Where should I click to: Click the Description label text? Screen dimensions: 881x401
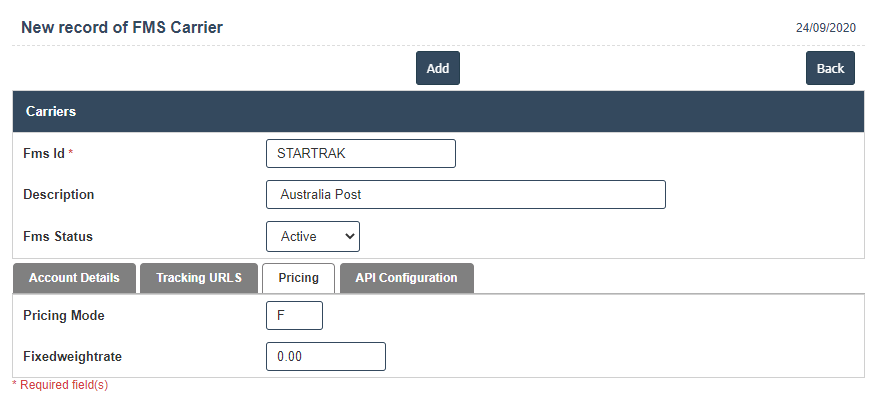[58, 194]
